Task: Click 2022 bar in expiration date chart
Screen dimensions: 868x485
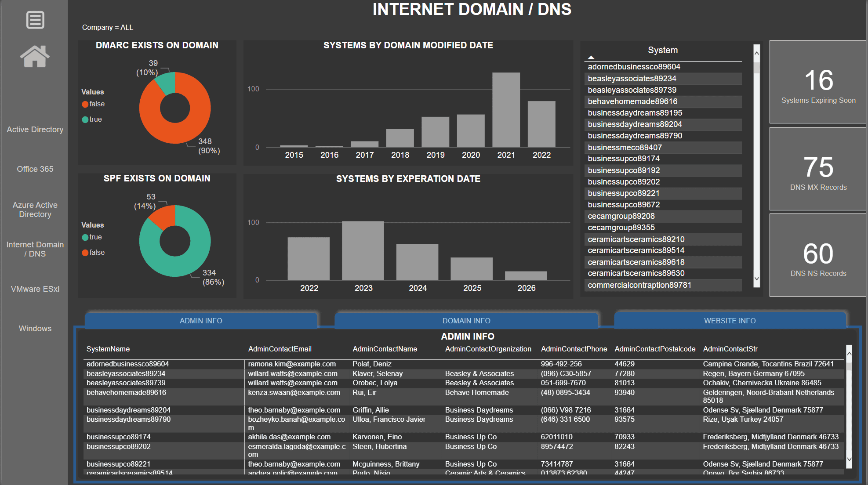Action: (309, 259)
